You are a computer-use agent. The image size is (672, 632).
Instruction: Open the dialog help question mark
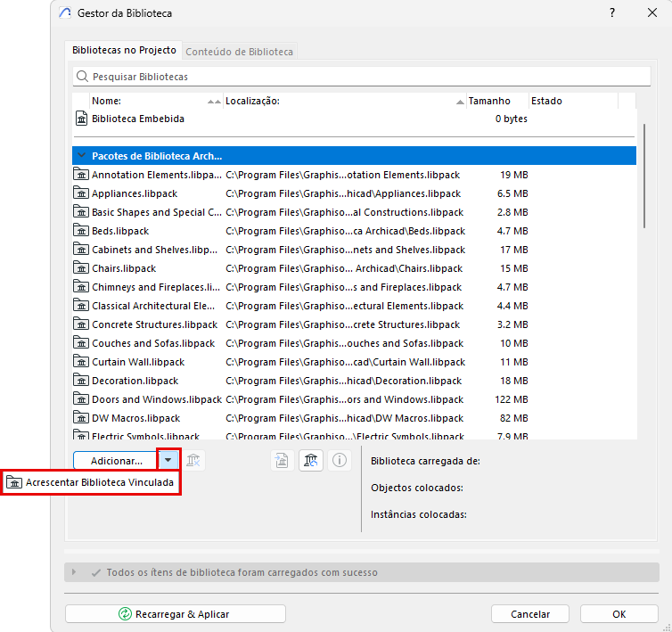coord(612,12)
